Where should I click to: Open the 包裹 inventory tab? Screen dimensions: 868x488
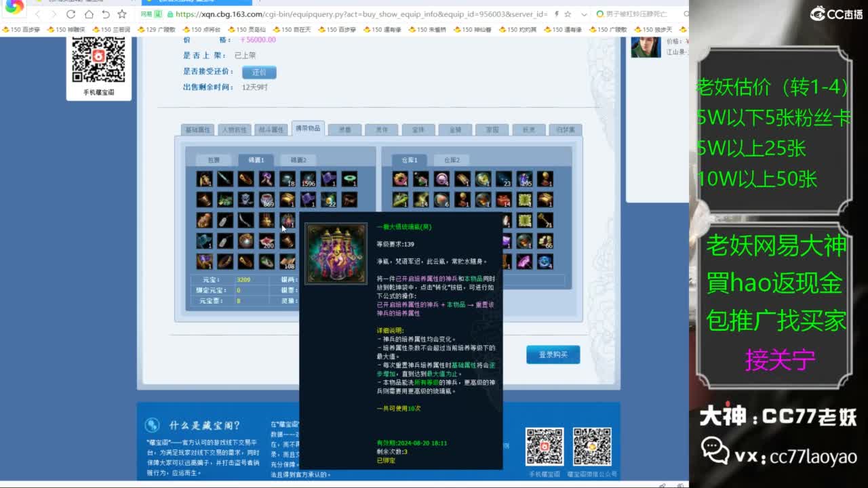pos(214,160)
